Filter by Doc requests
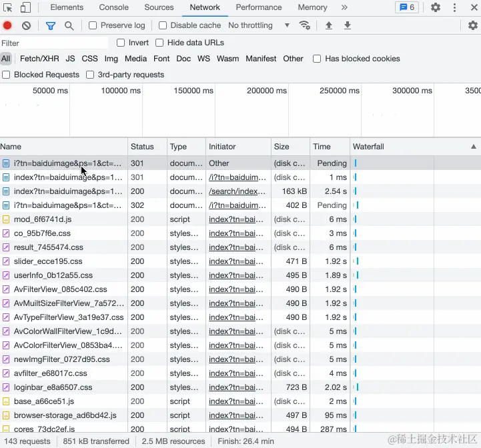The width and height of the screenshot is (481, 448). click(x=183, y=59)
